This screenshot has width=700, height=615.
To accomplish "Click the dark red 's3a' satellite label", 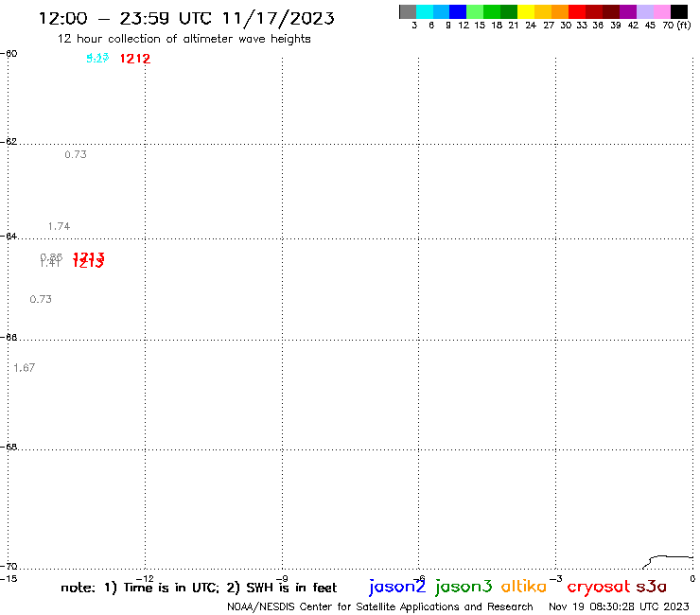I will 651,587.
